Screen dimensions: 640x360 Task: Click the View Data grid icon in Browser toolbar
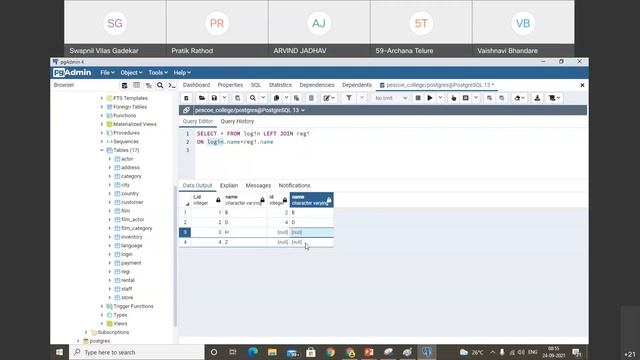pyautogui.click(x=136, y=85)
